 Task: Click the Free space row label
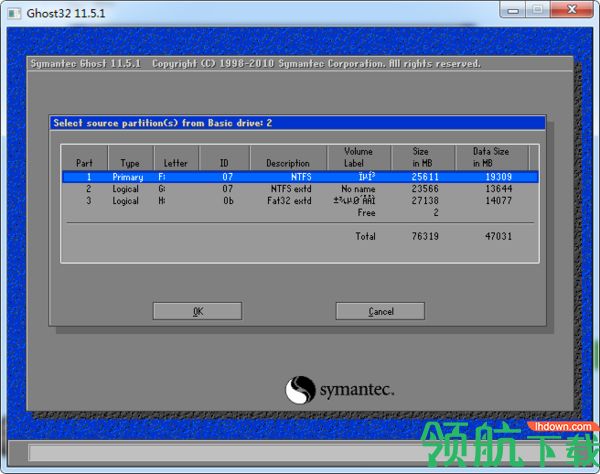tap(366, 213)
